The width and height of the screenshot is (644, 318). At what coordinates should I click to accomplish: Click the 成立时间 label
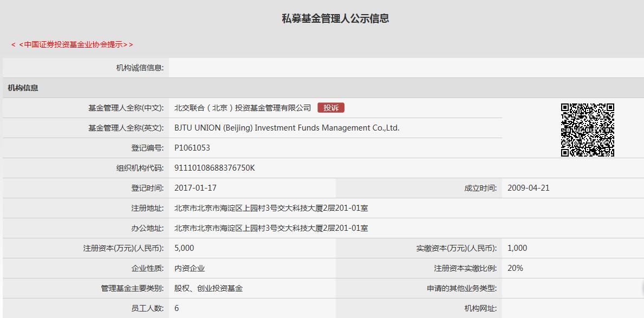click(480, 188)
